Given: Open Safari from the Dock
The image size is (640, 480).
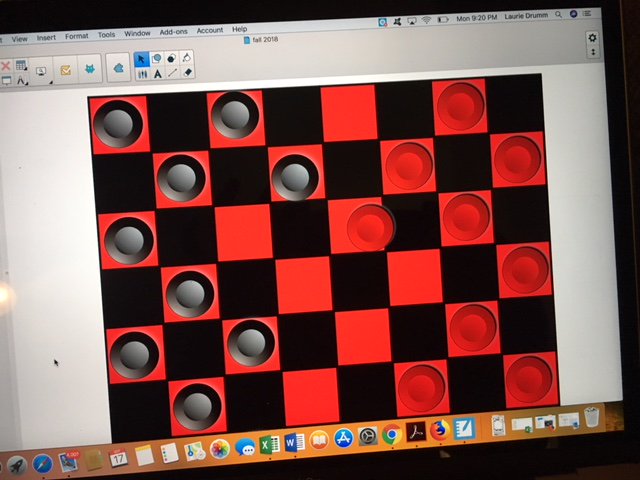Looking at the screenshot, I should (x=42, y=464).
